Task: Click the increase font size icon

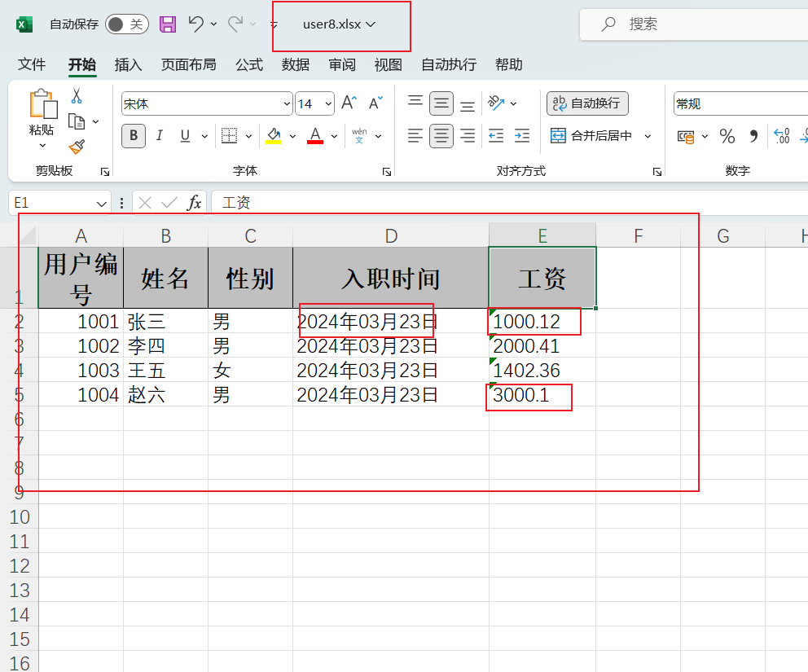Action: [349, 103]
